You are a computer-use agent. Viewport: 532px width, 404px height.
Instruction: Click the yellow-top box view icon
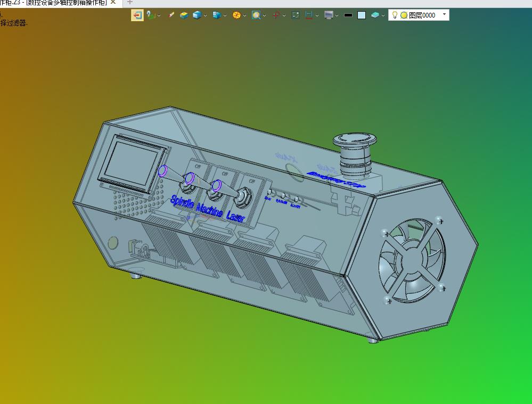point(184,15)
